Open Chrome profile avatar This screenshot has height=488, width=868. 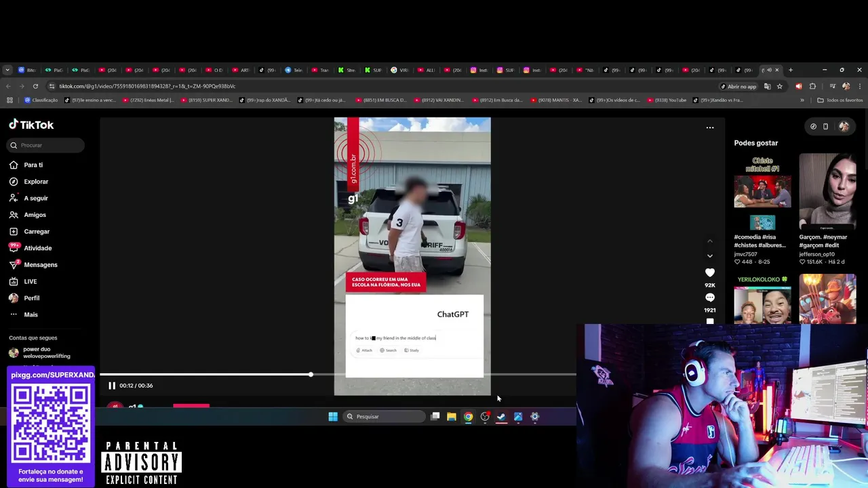point(846,86)
